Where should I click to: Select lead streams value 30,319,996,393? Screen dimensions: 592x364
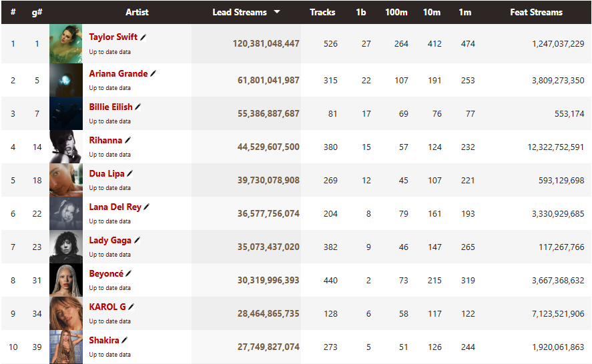pos(268,280)
